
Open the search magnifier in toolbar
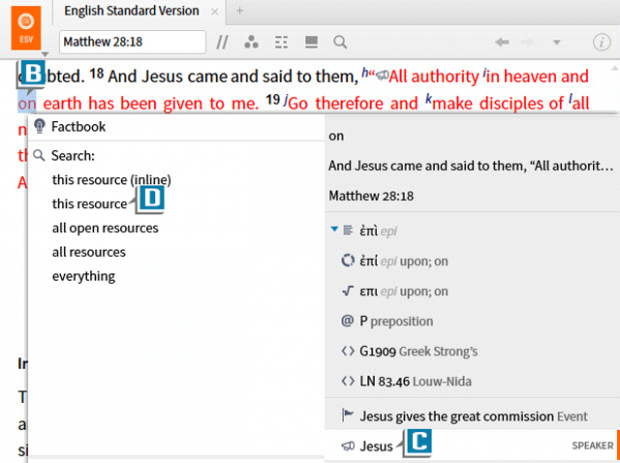(x=340, y=42)
